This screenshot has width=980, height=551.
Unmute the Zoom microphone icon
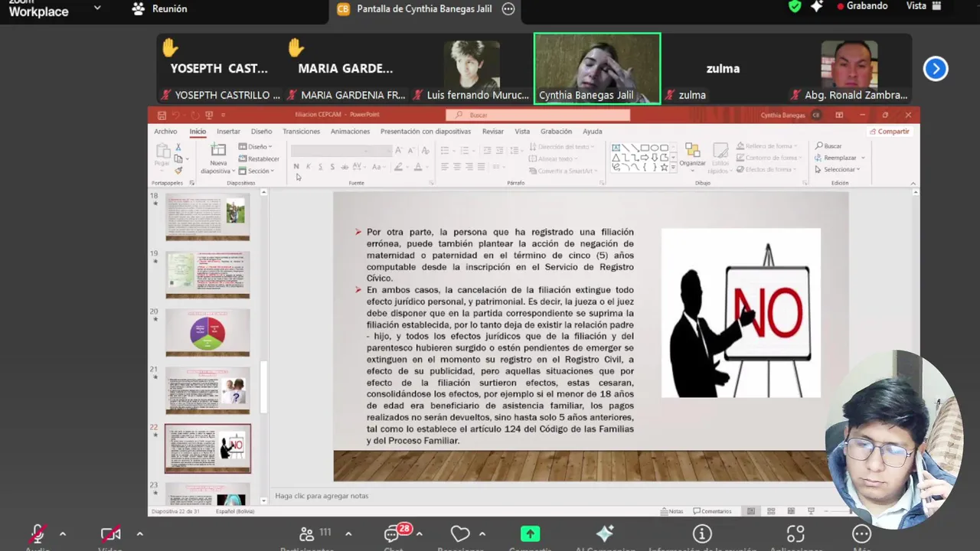pos(37,534)
